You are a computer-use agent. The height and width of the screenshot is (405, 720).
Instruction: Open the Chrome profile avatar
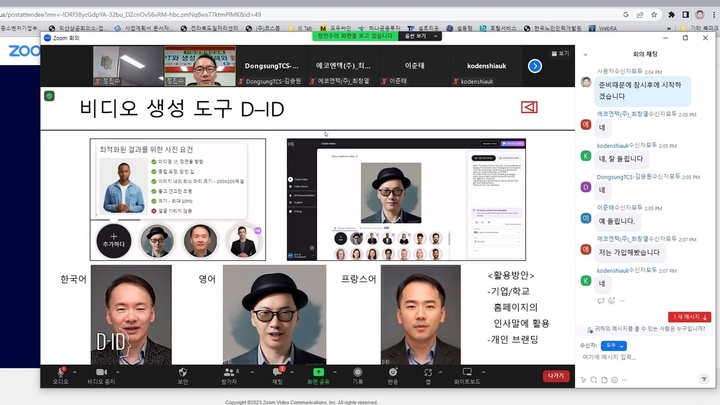[x=700, y=15]
